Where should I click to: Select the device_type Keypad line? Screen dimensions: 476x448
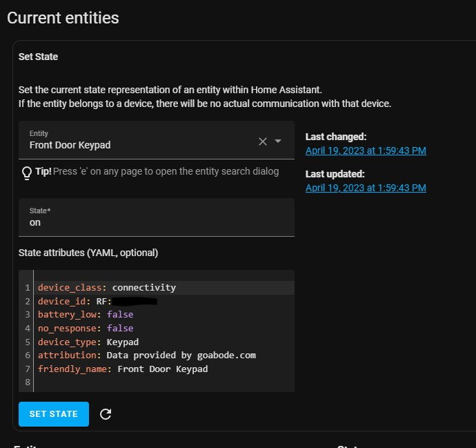point(88,342)
